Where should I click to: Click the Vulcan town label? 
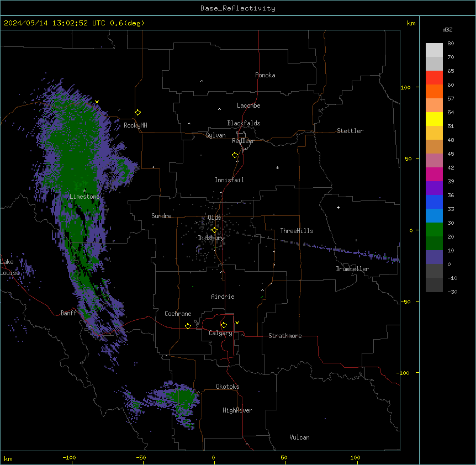[x=300, y=437]
